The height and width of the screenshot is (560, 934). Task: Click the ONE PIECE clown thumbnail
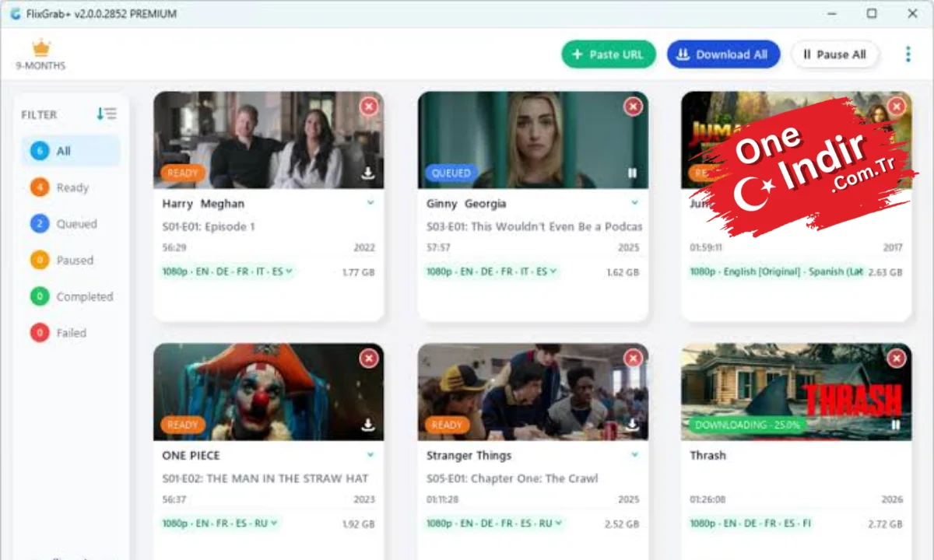[x=269, y=392]
